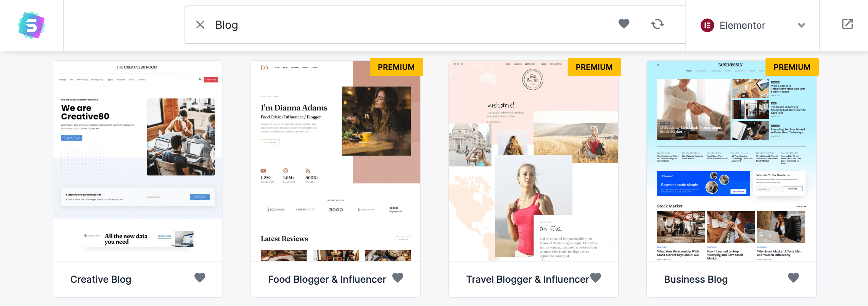Select the Creative Blog title text
868x306 pixels.
101,279
